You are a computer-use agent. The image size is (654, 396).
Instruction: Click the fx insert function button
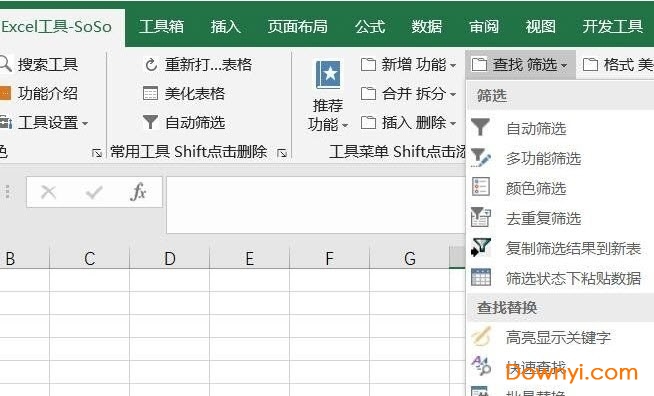[138, 192]
